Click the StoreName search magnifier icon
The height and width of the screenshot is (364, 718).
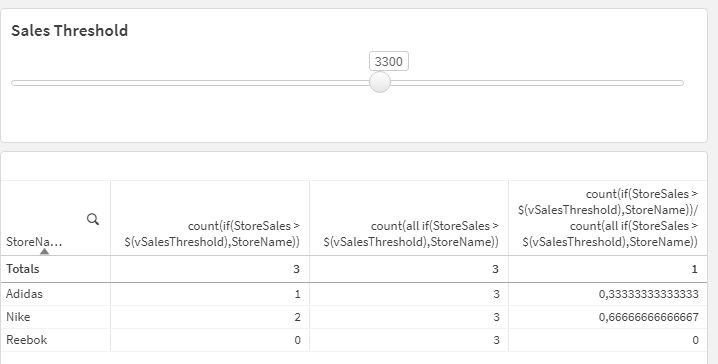(93, 219)
